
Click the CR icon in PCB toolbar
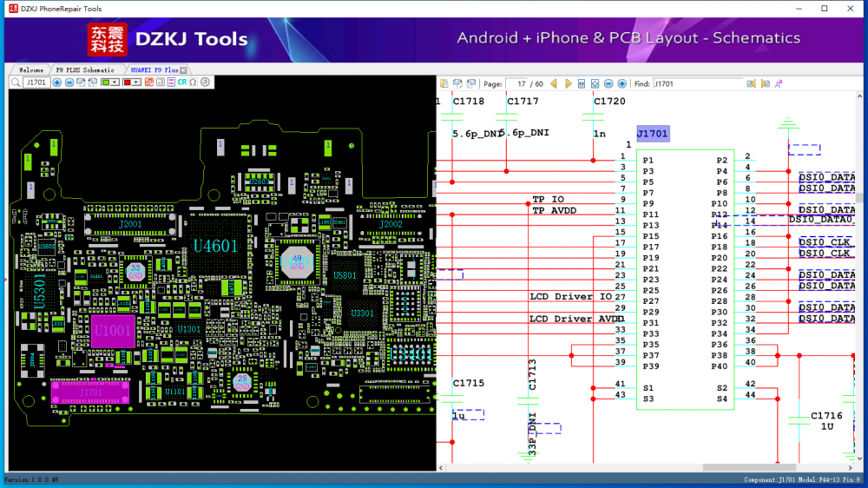182,82
